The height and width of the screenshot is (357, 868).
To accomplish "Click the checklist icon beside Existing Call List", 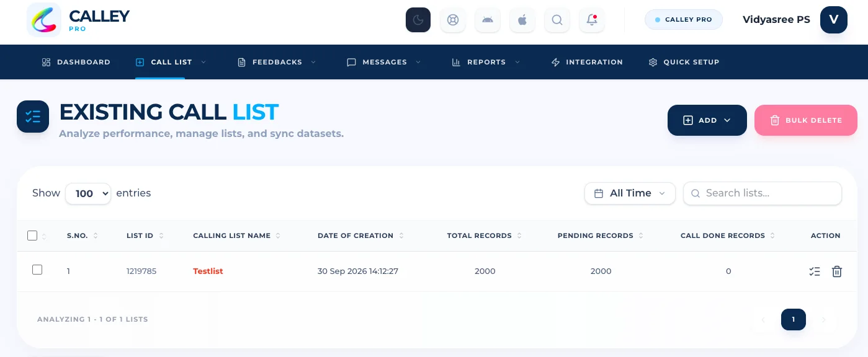I will pyautogui.click(x=33, y=117).
